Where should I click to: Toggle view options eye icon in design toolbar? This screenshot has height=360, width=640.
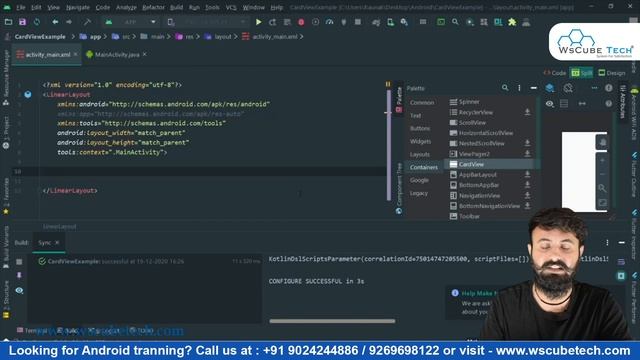tap(550, 104)
